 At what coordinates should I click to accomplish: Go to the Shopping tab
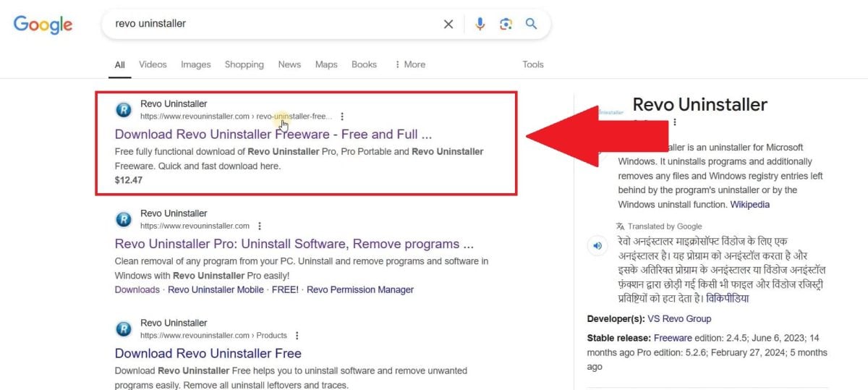point(244,64)
